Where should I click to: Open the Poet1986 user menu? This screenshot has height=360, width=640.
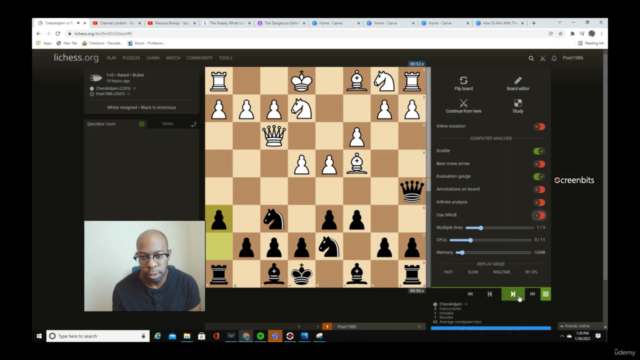pos(573,58)
